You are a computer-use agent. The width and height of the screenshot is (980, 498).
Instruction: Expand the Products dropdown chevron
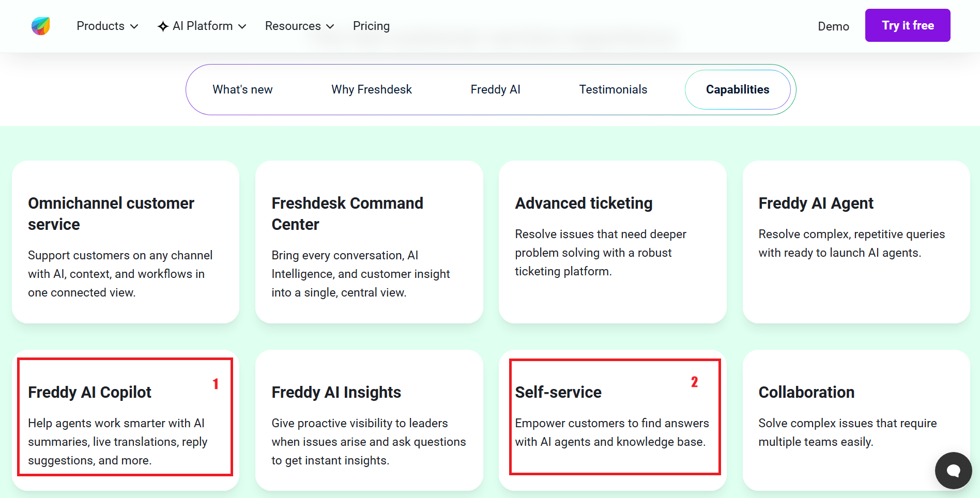[x=134, y=26]
